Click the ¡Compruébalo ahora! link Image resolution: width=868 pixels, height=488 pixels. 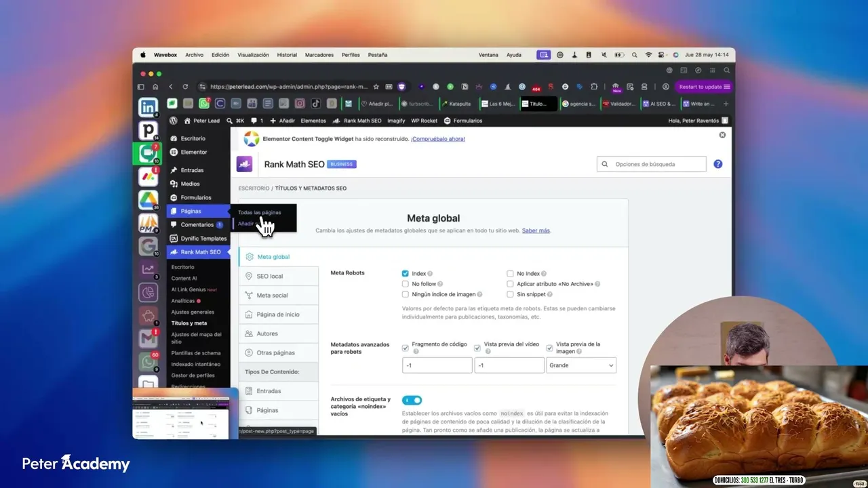[x=438, y=139]
